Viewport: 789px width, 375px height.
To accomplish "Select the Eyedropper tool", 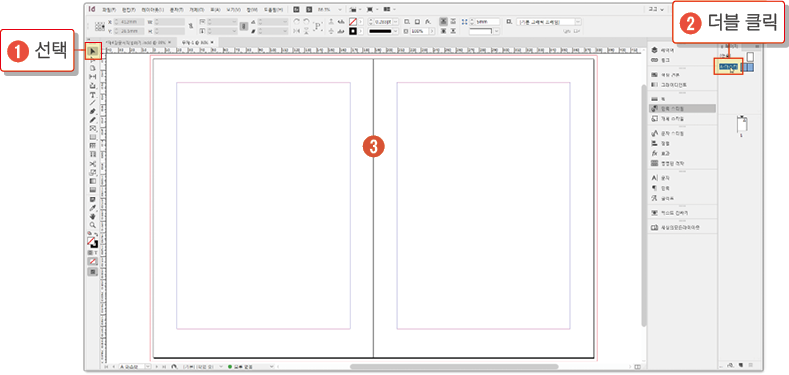I will 93,207.
